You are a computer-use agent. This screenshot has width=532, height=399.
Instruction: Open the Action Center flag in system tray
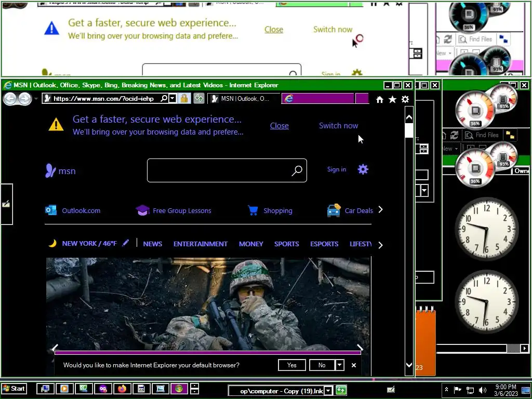[458, 390]
